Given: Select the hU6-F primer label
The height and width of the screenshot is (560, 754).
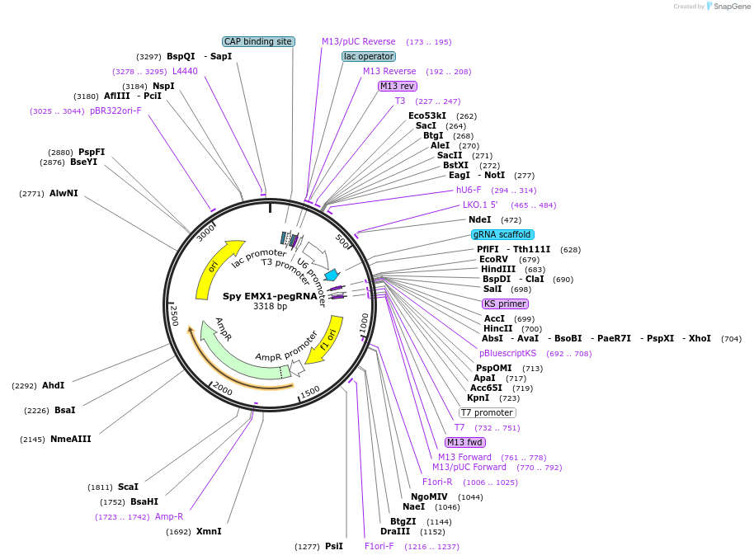Looking at the screenshot, I should (469, 190).
